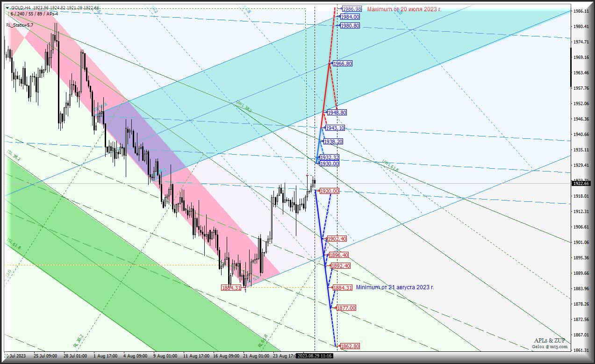This screenshot has height=364, width=595.
Task: Click the '9 Aug 01:00' time axis label
Action: click(x=165, y=356)
